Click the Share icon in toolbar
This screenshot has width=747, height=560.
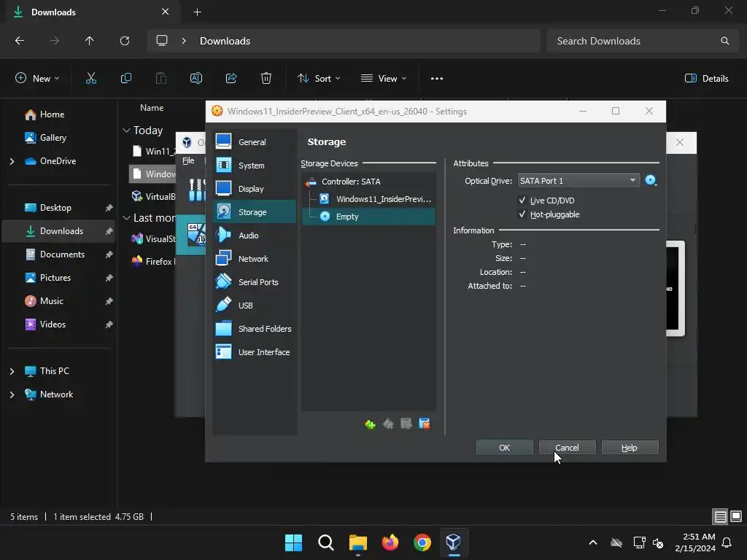click(x=231, y=78)
